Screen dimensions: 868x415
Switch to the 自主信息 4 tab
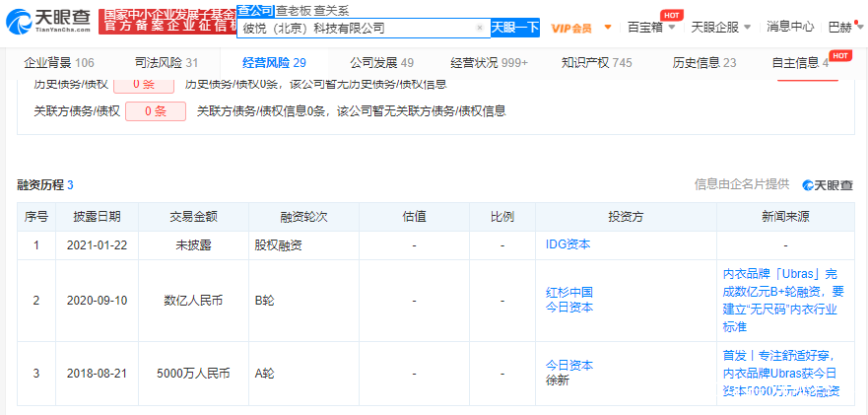pos(800,63)
